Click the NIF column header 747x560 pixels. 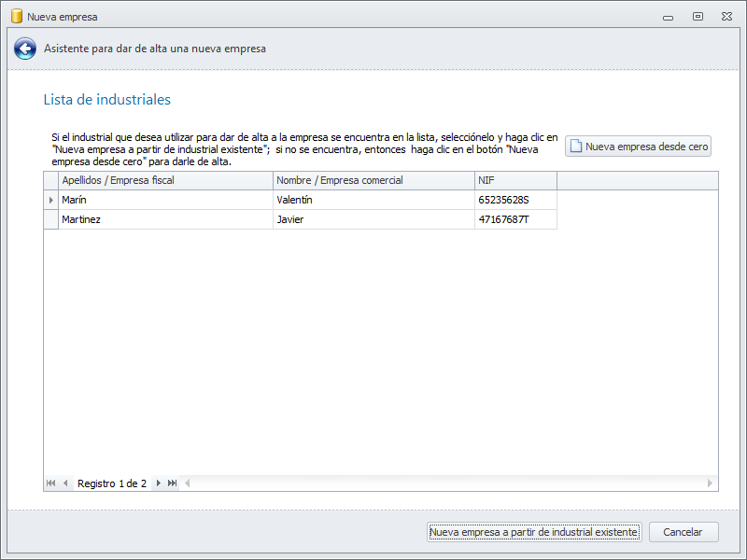(515, 180)
